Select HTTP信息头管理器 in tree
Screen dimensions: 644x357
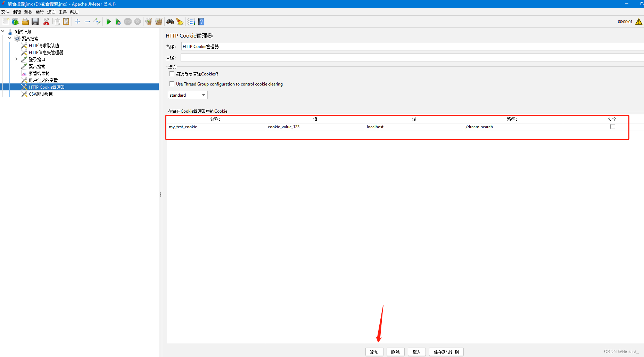[46, 52]
